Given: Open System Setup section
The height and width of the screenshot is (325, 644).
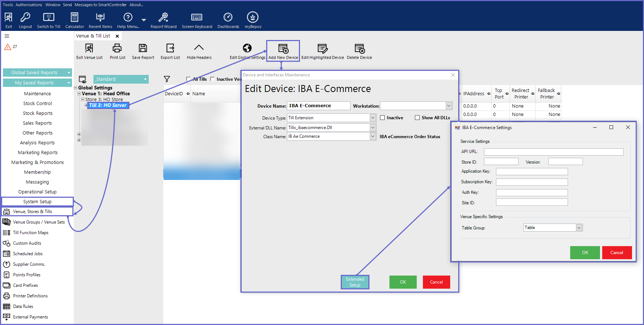Looking at the screenshot, I should [x=37, y=202].
